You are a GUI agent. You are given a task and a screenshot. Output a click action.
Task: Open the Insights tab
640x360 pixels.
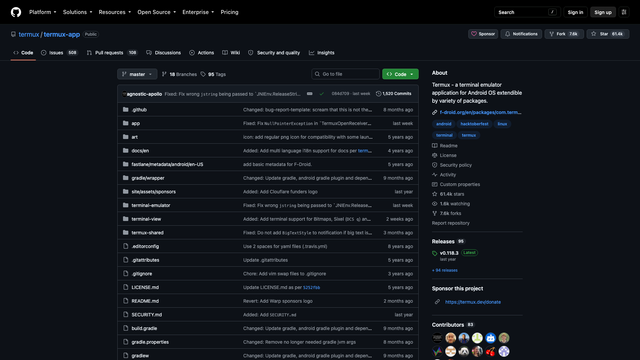click(322, 53)
